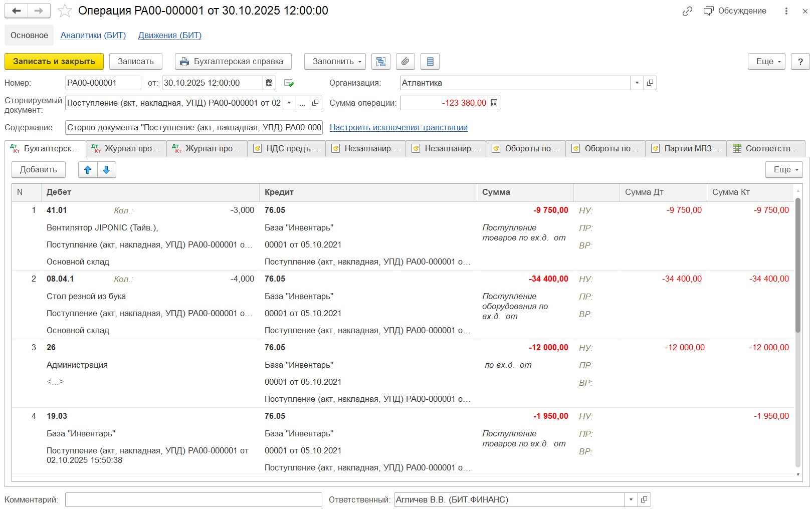
Task: Open calculator for Сумма операции field
Action: click(494, 103)
